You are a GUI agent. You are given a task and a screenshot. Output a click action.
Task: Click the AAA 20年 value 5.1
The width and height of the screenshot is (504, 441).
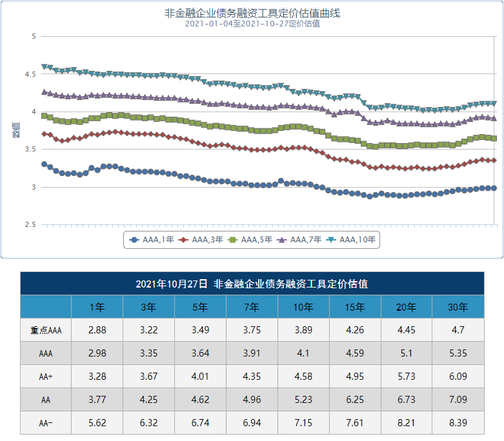tap(407, 353)
